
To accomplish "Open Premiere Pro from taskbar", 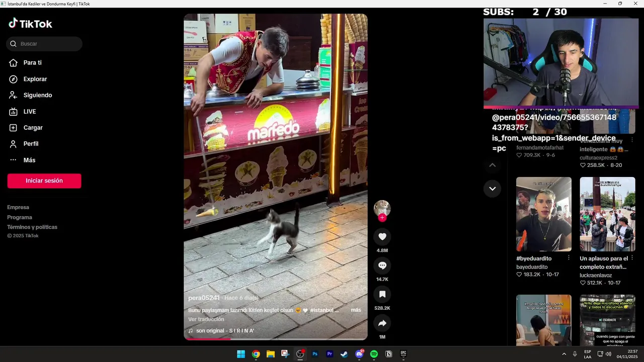I will click(330, 354).
